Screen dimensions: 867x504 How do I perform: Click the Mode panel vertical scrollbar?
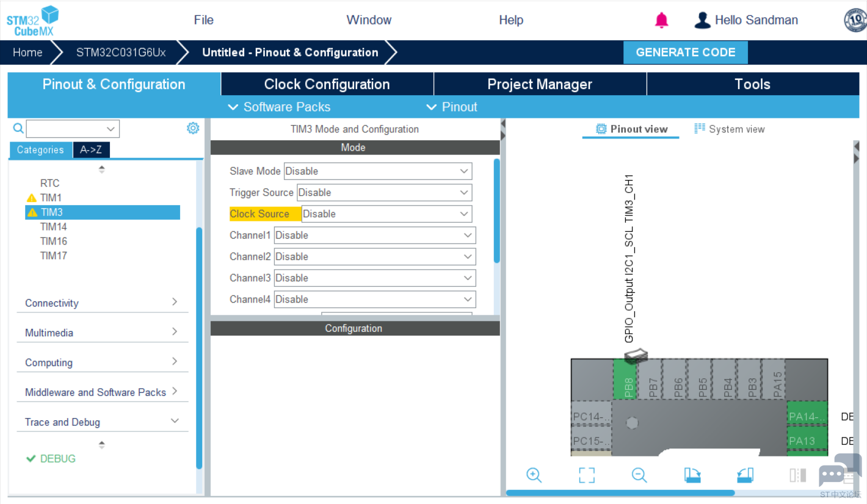click(496, 211)
